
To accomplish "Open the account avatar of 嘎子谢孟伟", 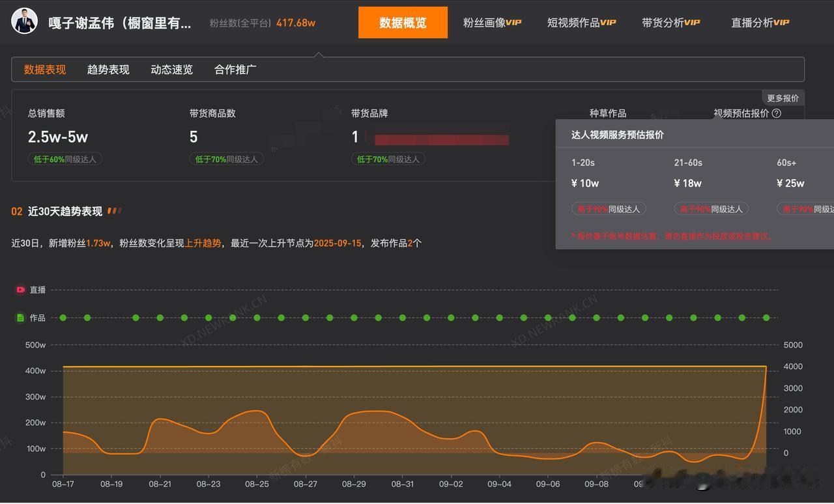I will (x=25, y=21).
